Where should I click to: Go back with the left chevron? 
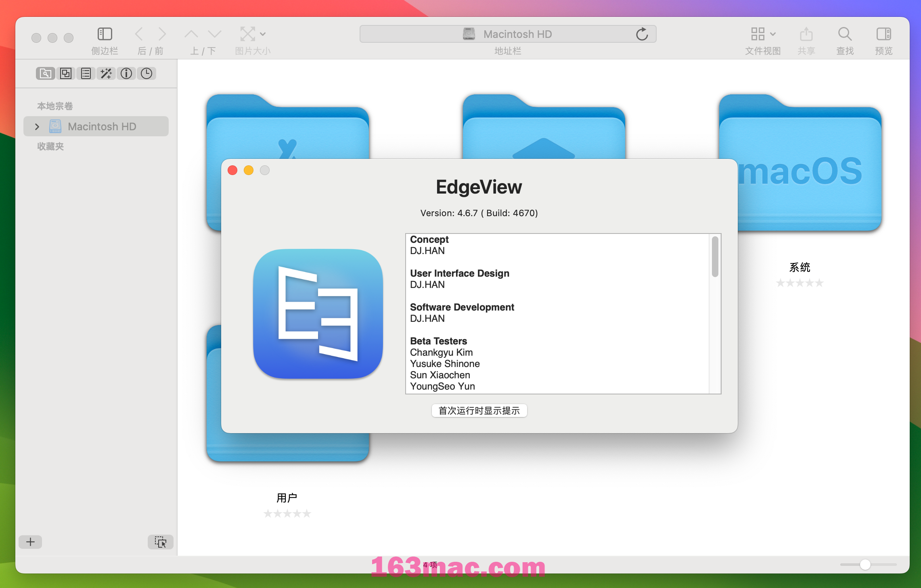139,34
